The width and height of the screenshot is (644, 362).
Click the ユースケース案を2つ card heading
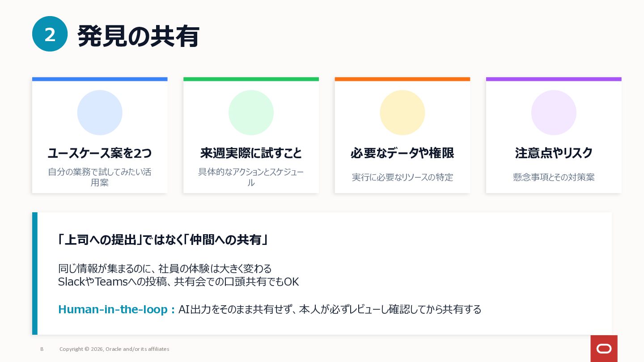(100, 153)
